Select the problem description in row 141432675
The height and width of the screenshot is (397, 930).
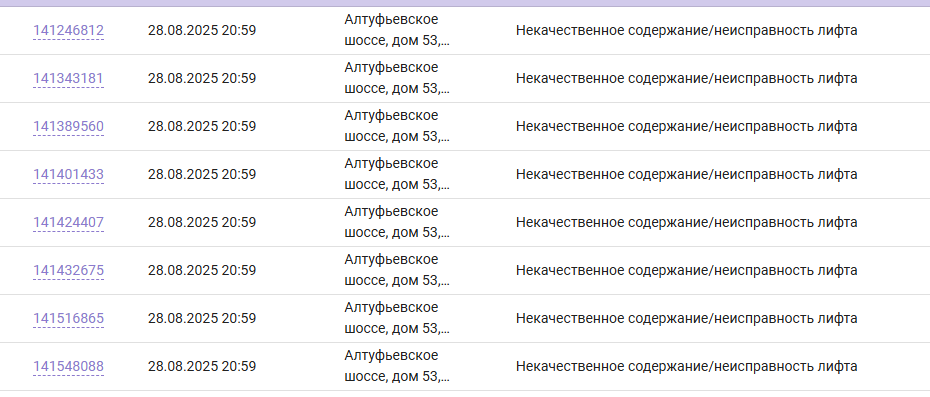(686, 271)
